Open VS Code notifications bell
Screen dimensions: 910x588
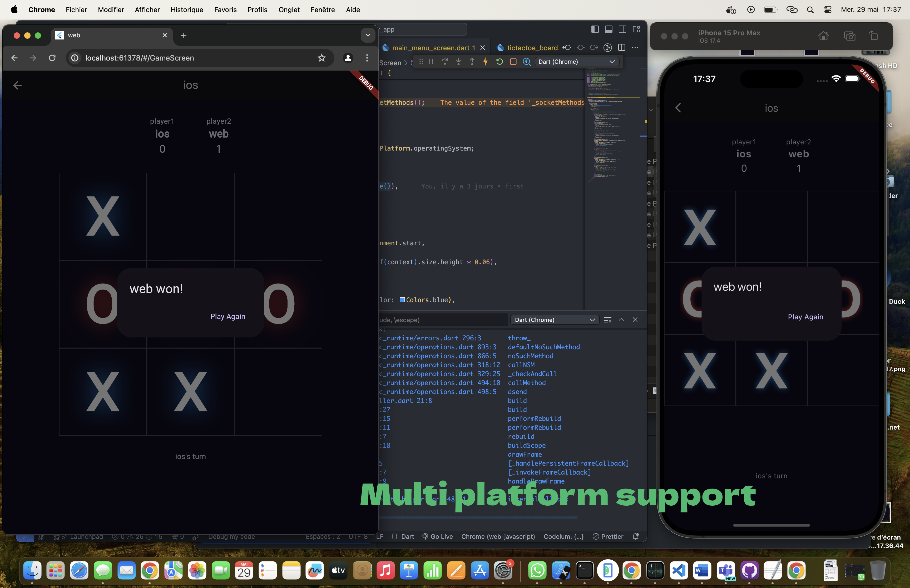[636, 536]
